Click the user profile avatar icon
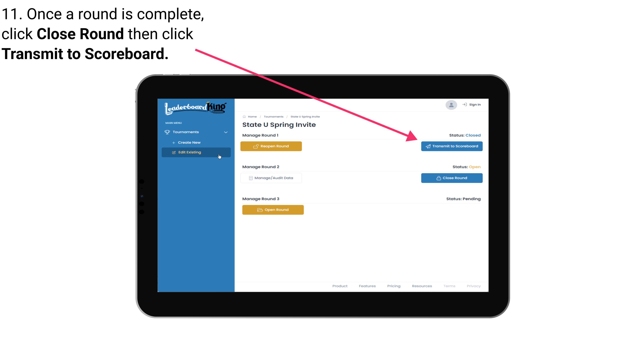Screen dimensions: 644x346 [x=450, y=105]
